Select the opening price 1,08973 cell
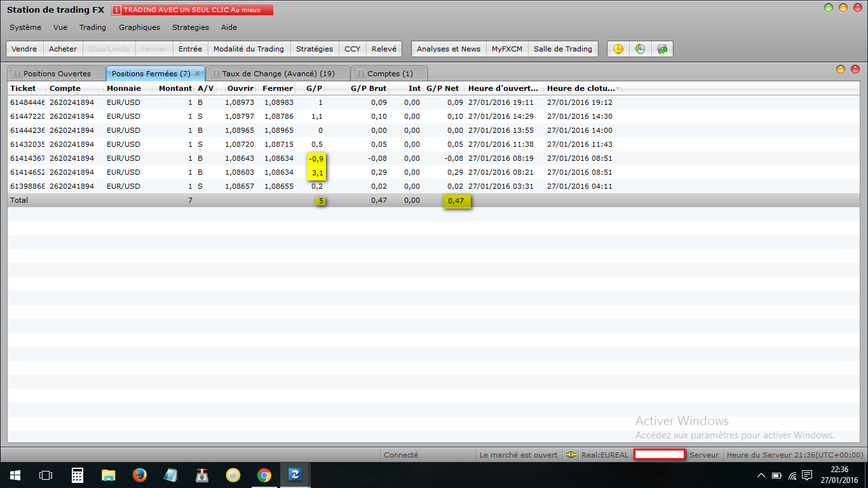Screen dimensions: 868x488 click(x=240, y=102)
